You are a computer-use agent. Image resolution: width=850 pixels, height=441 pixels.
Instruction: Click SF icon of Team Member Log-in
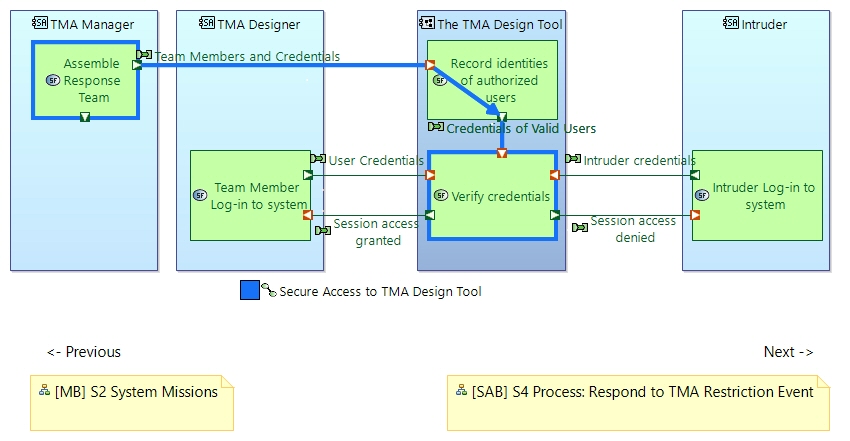[x=200, y=195]
